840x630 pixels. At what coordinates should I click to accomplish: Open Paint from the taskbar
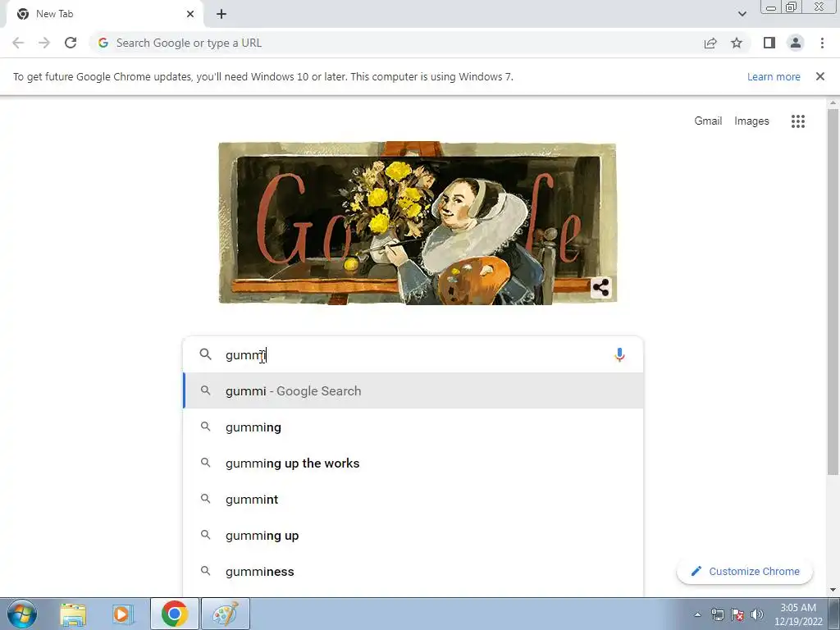pyautogui.click(x=225, y=614)
